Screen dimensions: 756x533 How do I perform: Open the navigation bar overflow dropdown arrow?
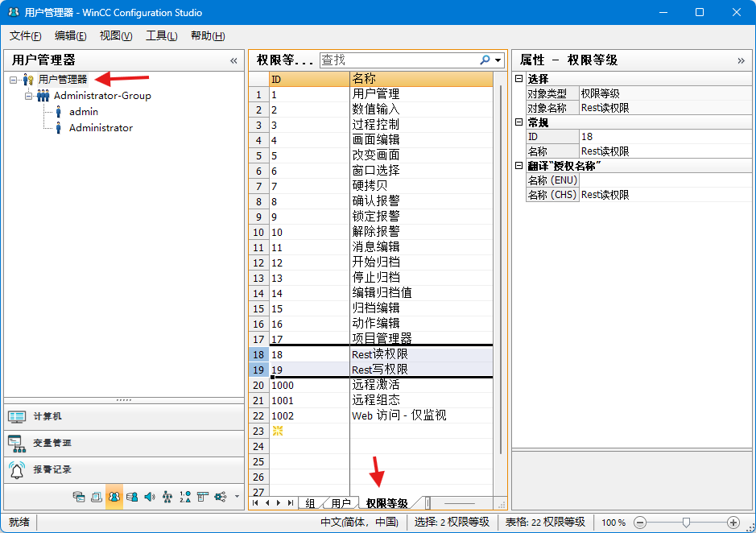tap(237, 496)
